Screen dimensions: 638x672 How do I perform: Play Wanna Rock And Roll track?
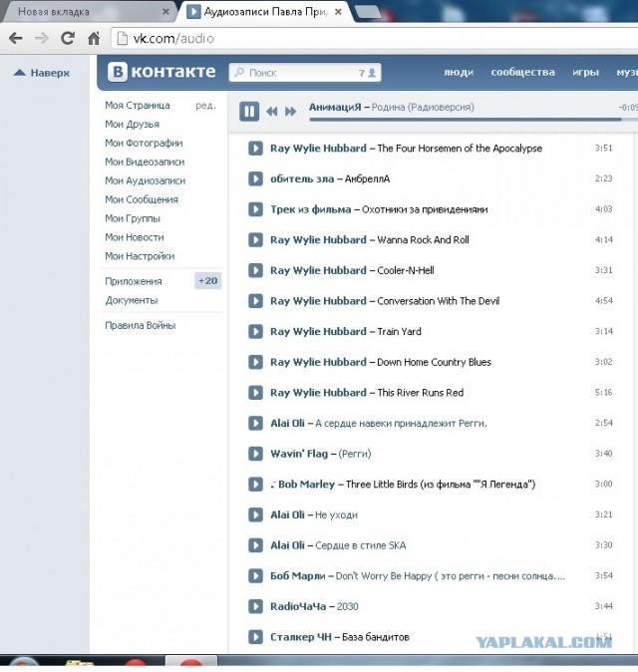click(x=255, y=240)
